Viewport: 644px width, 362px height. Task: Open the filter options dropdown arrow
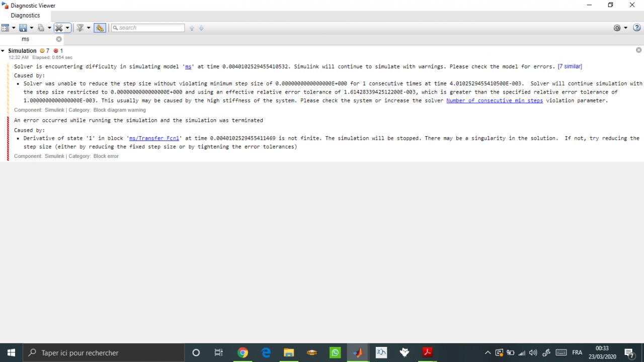89,28
